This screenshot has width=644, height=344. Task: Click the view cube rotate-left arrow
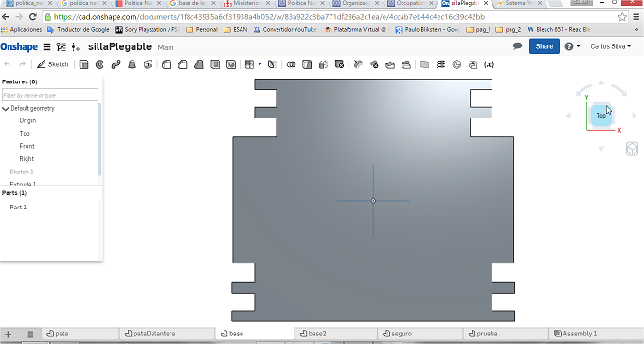pos(568,116)
